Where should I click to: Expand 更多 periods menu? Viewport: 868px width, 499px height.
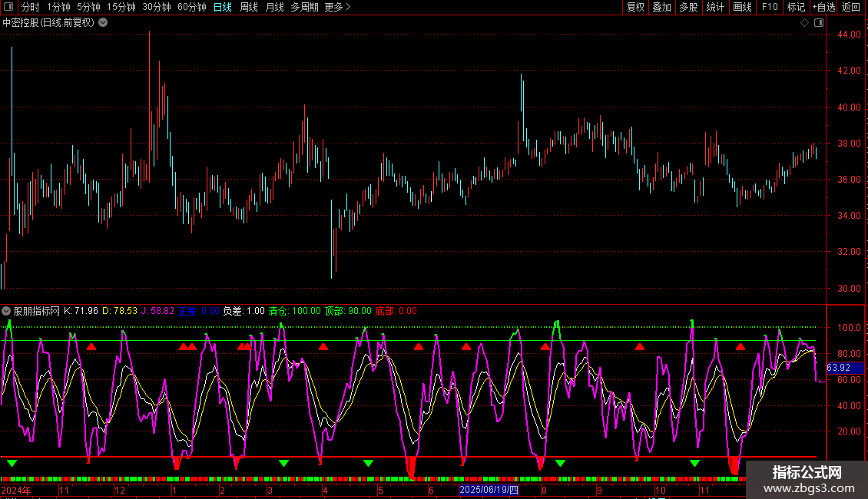(337, 7)
